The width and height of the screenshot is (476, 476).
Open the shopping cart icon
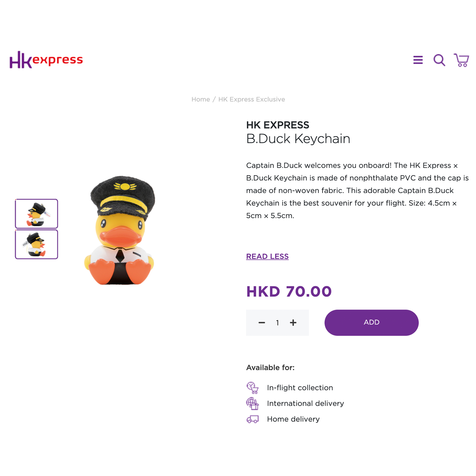(461, 60)
